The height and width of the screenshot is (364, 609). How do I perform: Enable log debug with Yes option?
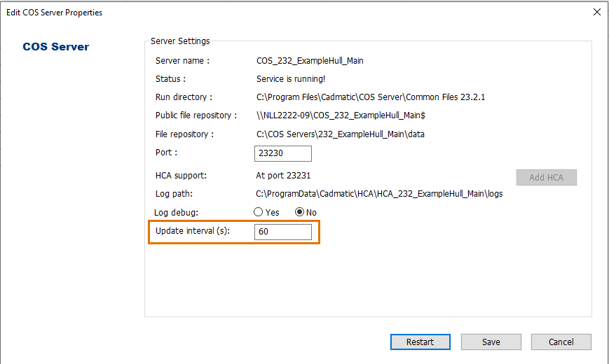click(259, 212)
